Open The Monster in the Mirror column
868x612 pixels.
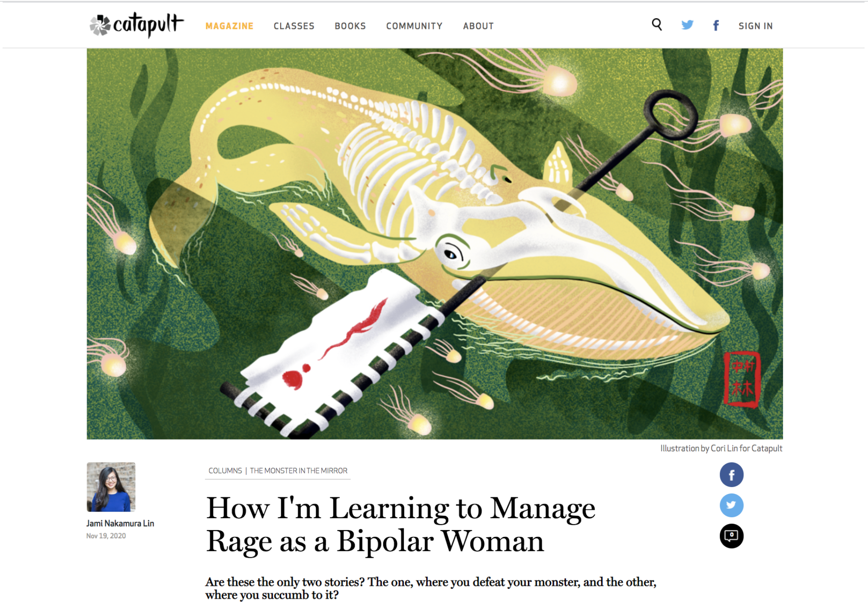point(299,471)
